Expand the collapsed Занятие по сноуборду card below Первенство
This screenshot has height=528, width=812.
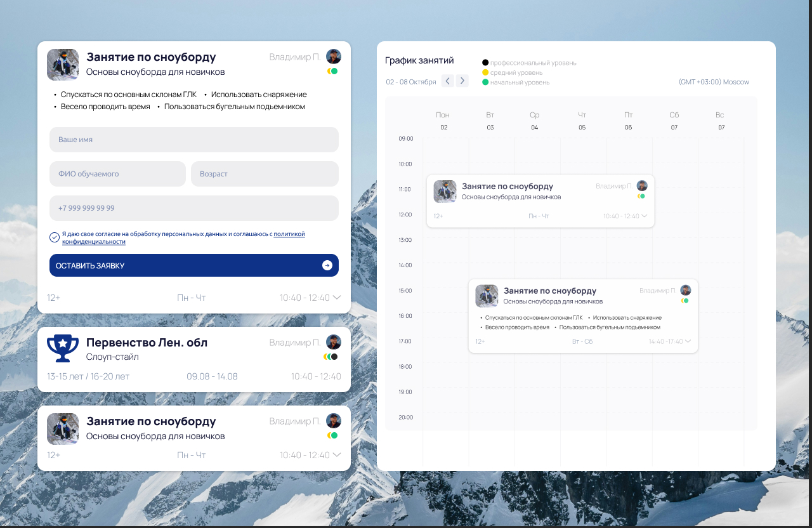tap(337, 454)
